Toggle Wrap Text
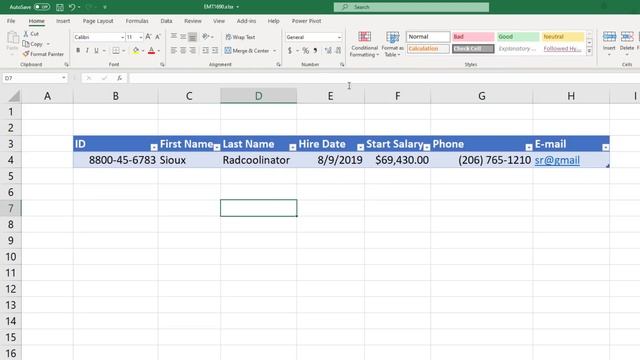Image resolution: width=640 pixels, height=360 pixels. tap(240, 37)
